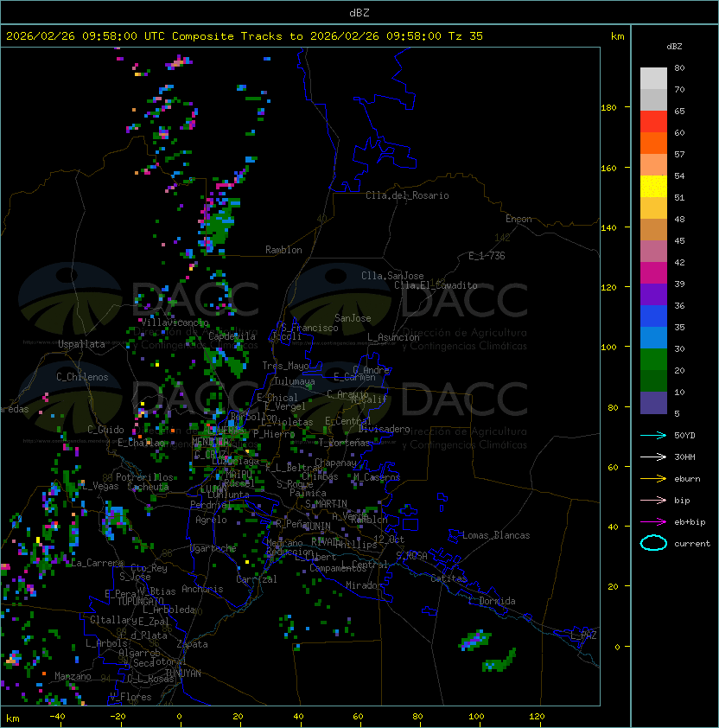Click the 'Carrizal' map label
This screenshot has width=719, height=728.
point(256,579)
